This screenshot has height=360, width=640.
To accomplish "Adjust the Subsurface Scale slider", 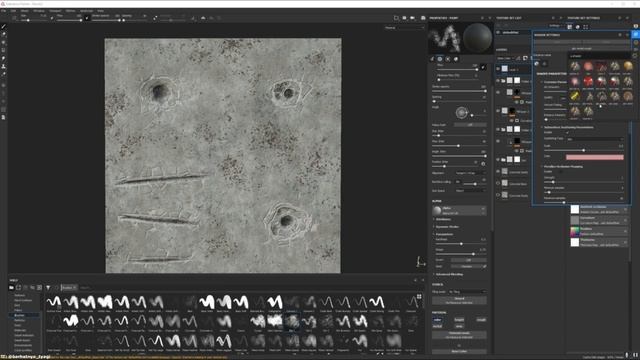I will pyautogui.click(x=584, y=150).
